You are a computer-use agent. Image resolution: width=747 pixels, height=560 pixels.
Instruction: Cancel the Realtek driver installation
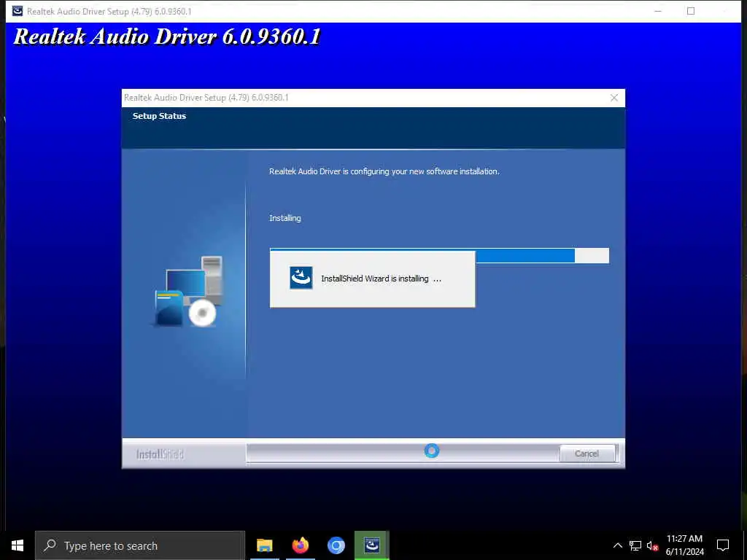tap(587, 454)
